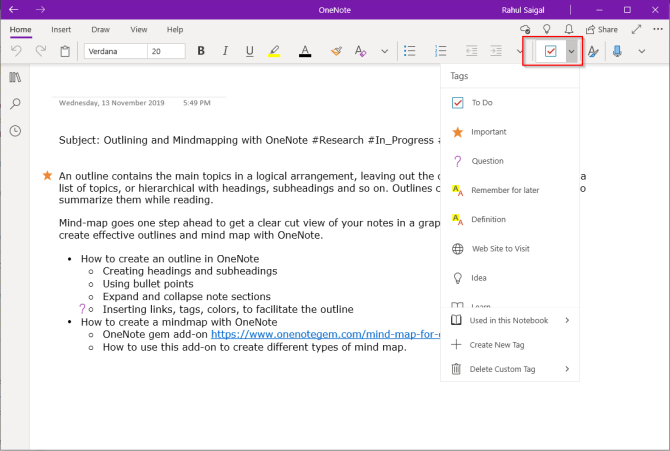Select the Idea tag
The height and width of the screenshot is (451, 670).
tap(510, 278)
